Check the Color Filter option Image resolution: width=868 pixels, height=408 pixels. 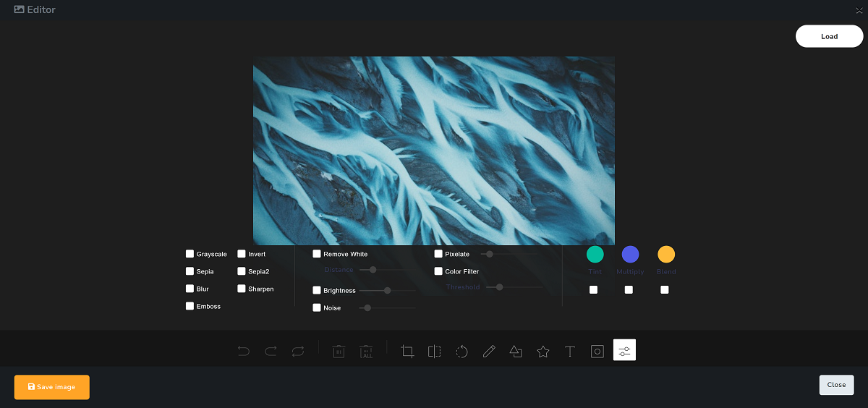click(x=438, y=271)
